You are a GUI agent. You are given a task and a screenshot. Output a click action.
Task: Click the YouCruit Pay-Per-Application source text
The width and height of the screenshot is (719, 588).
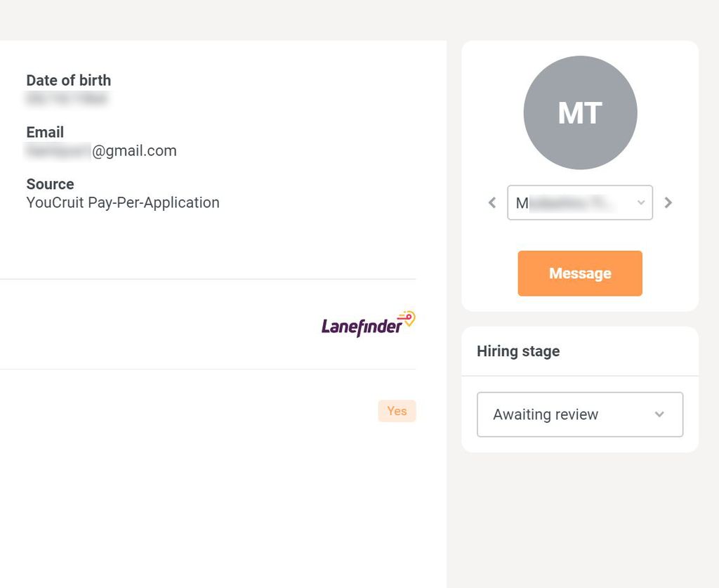click(123, 202)
